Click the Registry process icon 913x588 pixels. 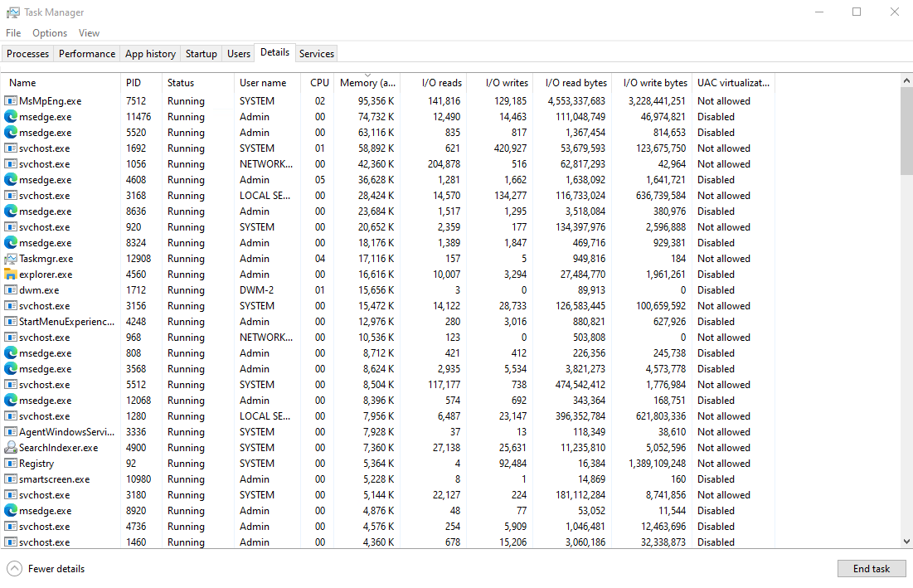11,463
